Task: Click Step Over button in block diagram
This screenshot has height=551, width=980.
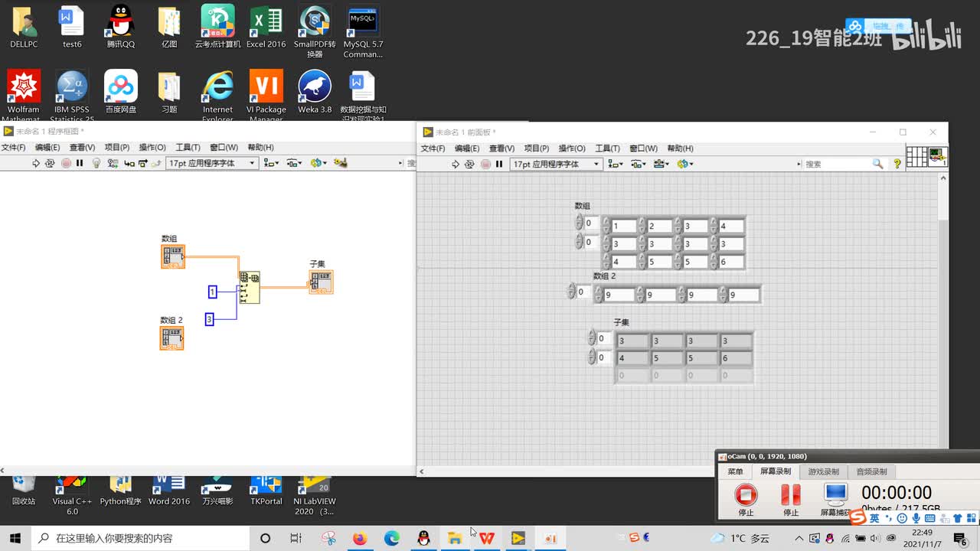Action: click(x=142, y=163)
